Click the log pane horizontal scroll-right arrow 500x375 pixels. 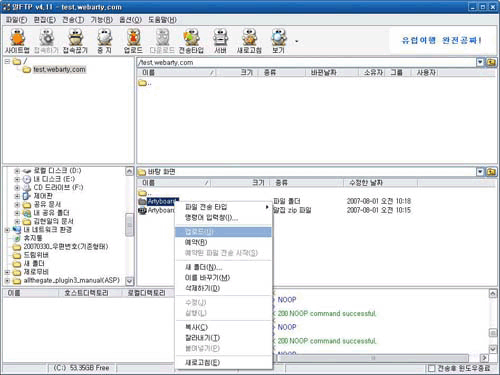point(484,358)
